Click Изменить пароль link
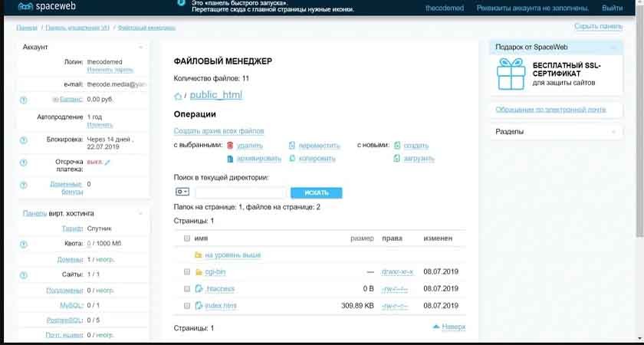 110,70
